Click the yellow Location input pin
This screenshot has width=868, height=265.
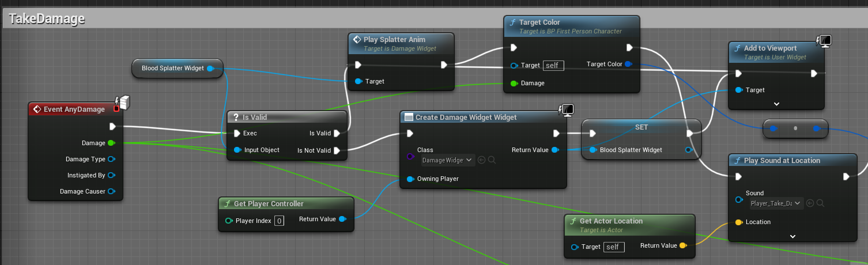tap(738, 222)
